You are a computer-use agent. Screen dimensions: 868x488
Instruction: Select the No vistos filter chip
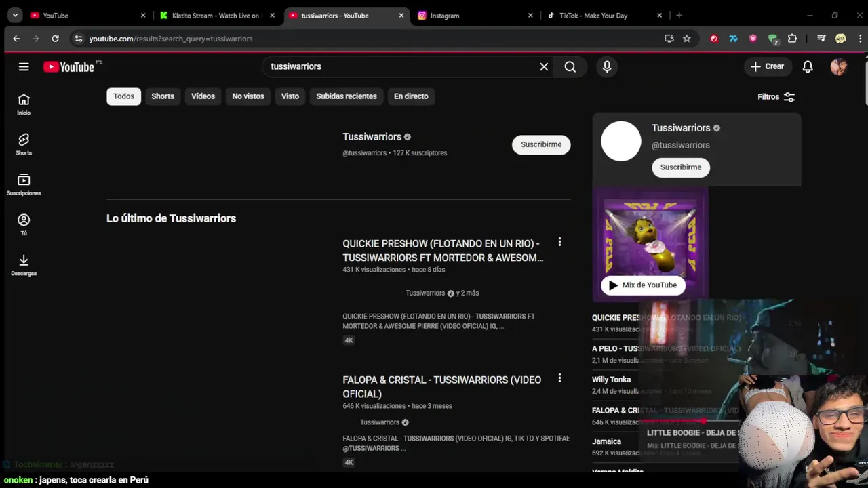coord(248,96)
